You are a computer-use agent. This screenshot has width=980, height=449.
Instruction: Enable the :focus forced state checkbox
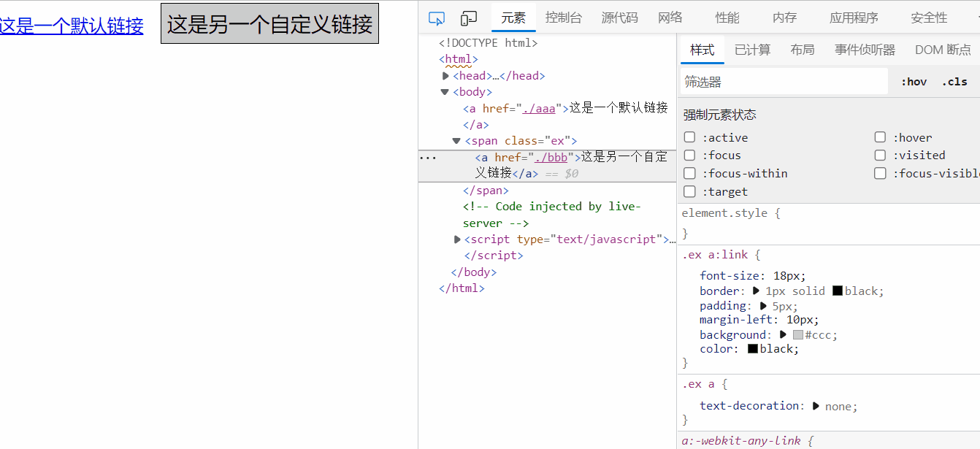689,155
